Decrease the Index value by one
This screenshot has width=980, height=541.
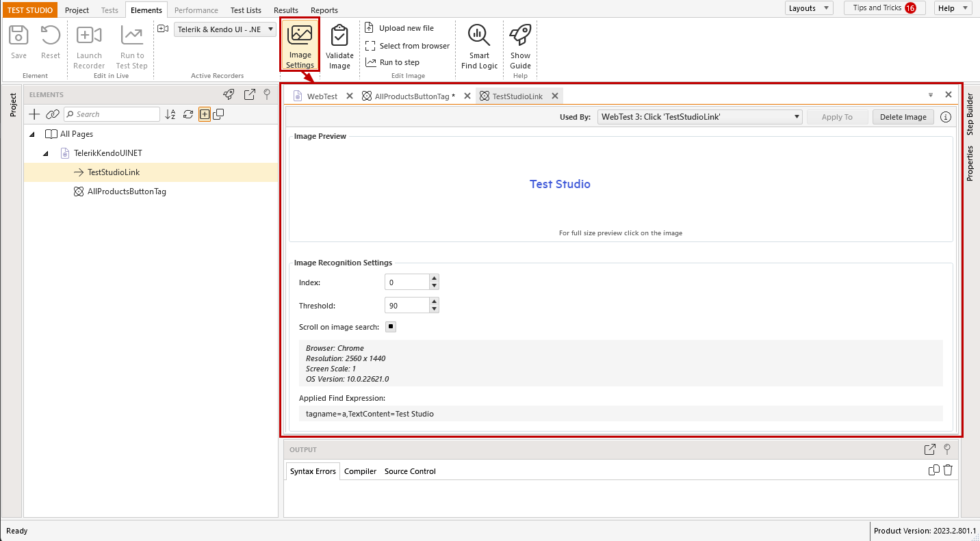(434, 286)
